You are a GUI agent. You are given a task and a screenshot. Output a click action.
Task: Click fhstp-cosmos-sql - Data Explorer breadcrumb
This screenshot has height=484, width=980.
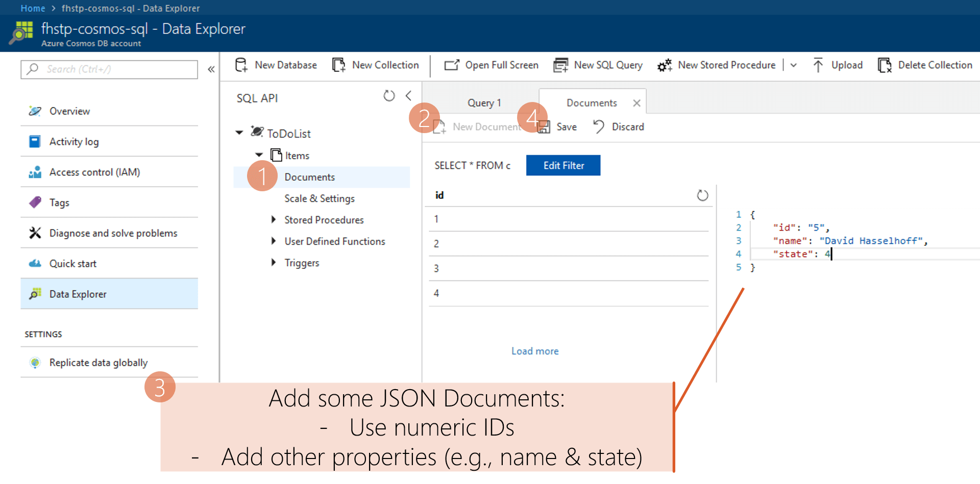pyautogui.click(x=131, y=8)
